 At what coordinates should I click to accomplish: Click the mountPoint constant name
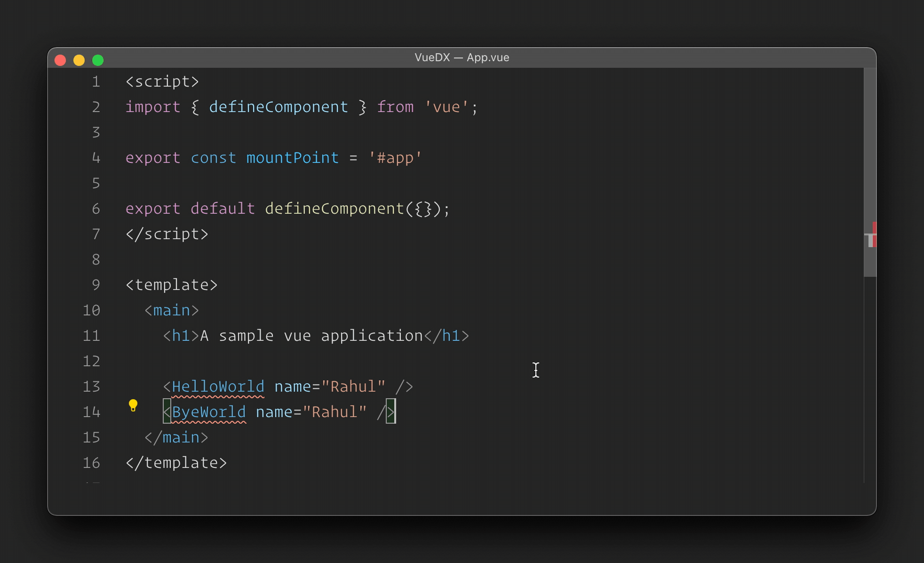[292, 158]
